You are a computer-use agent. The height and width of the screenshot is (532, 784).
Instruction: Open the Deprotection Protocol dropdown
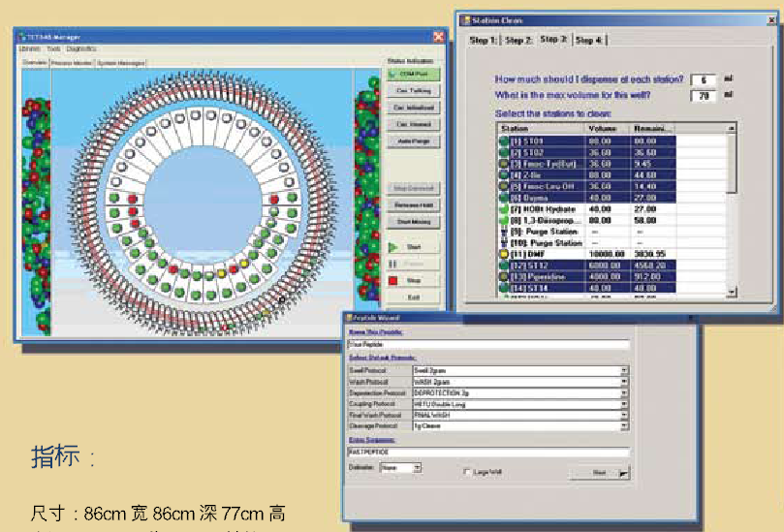coord(624,393)
